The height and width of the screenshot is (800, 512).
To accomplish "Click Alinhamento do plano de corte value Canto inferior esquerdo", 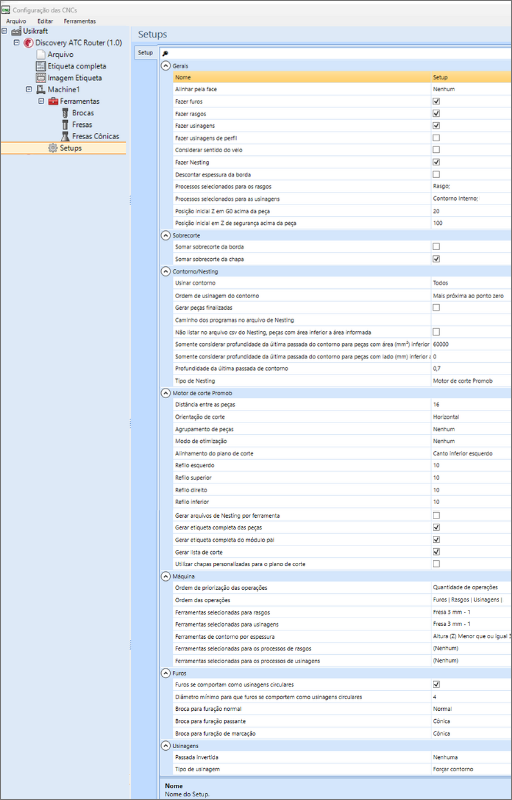I will [x=463, y=454].
